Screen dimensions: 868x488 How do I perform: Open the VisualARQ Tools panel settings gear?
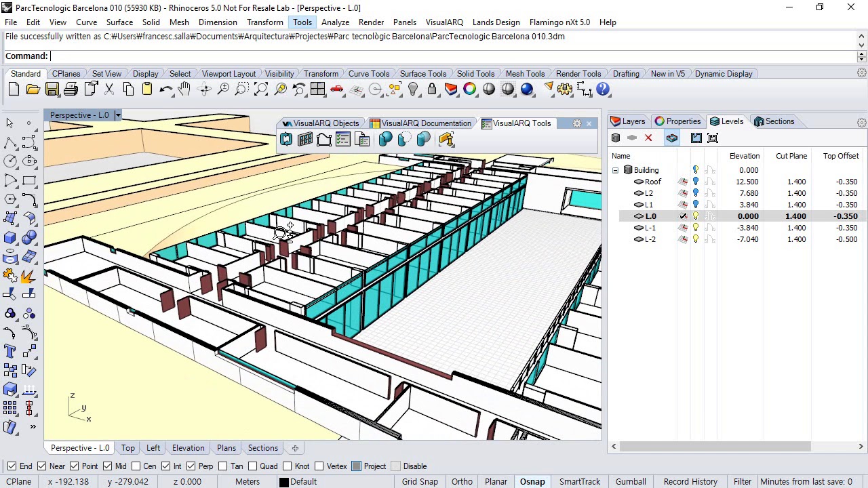coord(578,123)
